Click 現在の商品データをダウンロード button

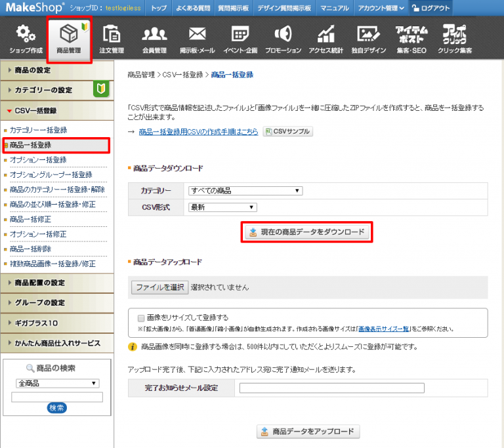[307, 232]
